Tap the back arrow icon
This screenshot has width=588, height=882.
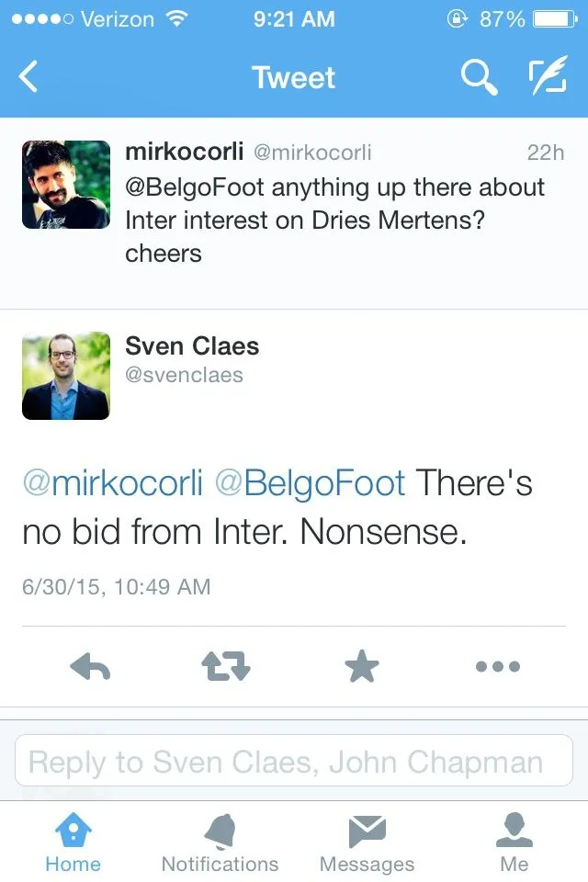[x=29, y=78]
